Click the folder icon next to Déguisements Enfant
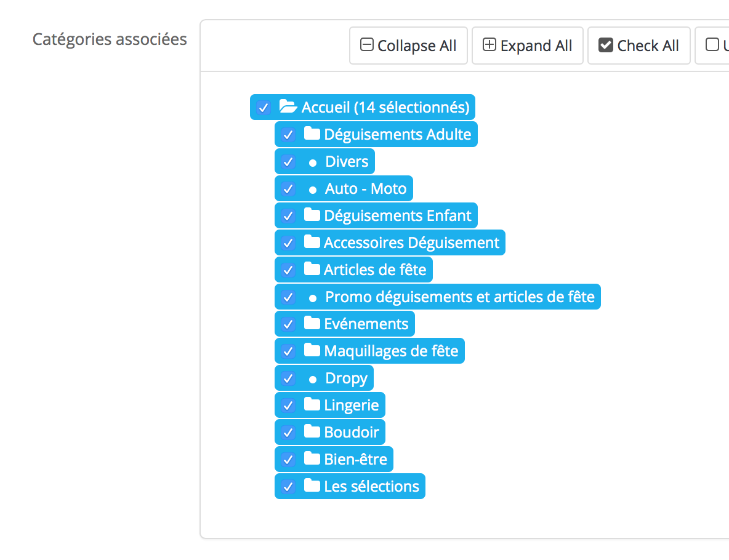This screenshot has height=560, width=729. (x=312, y=215)
